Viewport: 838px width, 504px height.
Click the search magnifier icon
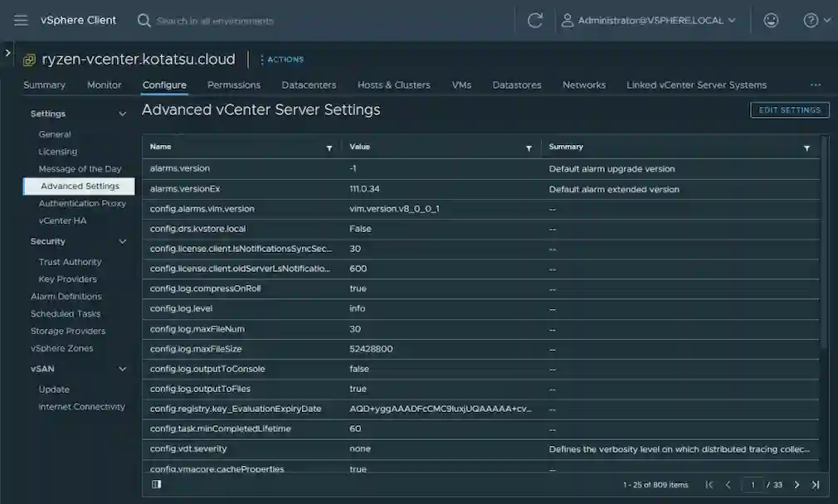click(x=144, y=20)
